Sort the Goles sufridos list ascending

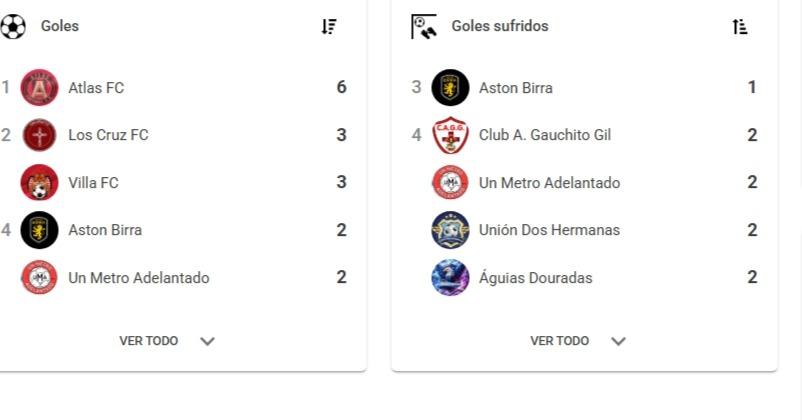point(740,27)
